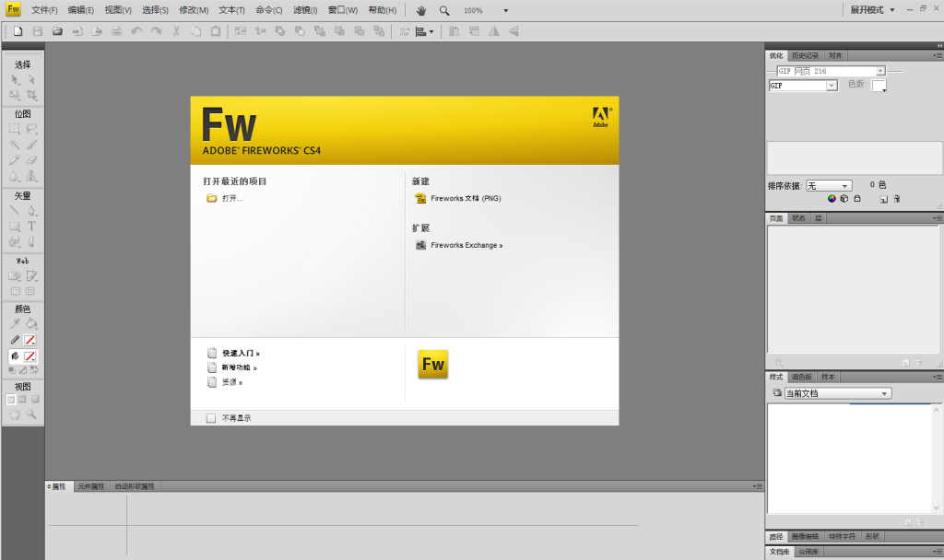This screenshot has width=944, height=560.
Task: Click the Open folder icon in main toolbar
Action: [57, 31]
